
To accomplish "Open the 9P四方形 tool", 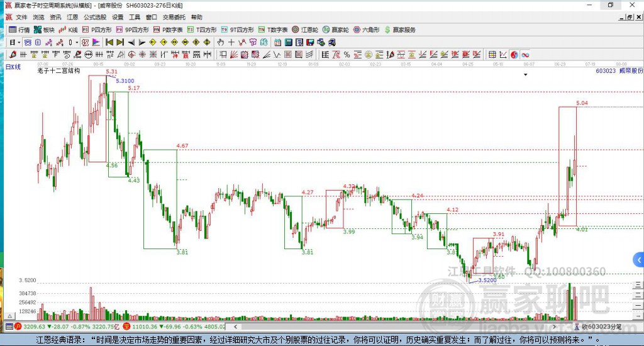I will coord(132,30).
